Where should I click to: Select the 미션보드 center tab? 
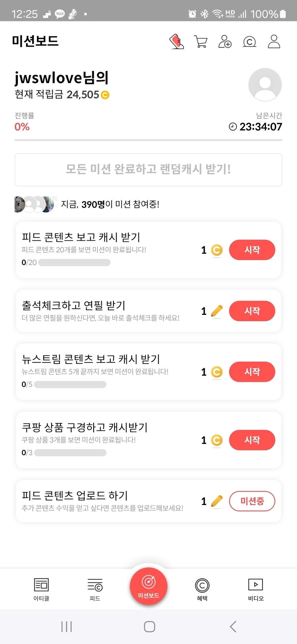[148, 586]
